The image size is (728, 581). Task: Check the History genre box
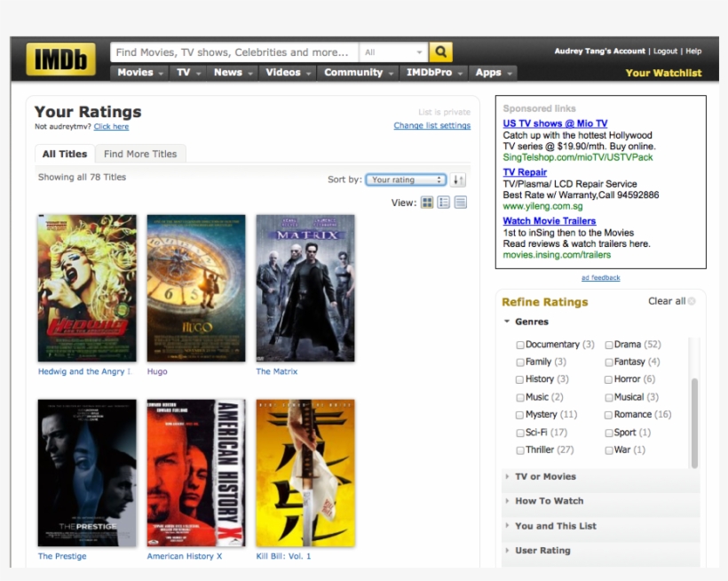[x=520, y=379]
